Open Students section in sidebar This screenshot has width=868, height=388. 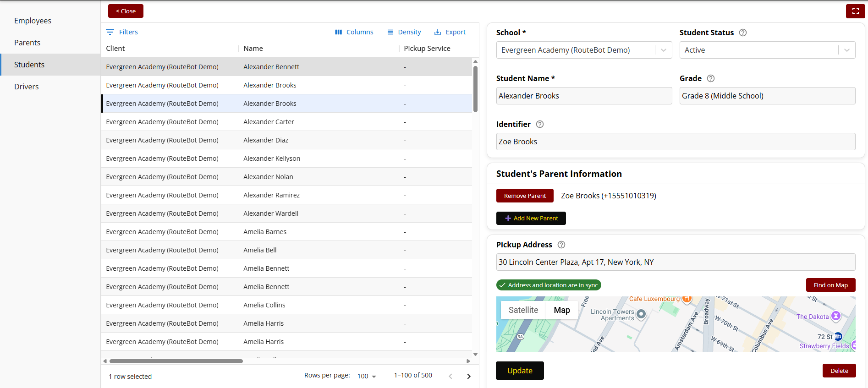[50, 65]
